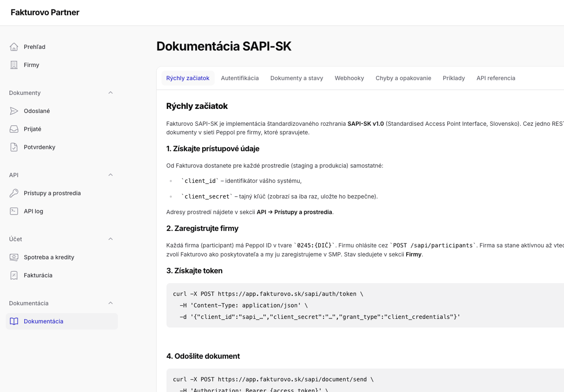
Task: Switch to the Webhooky tab
Action: (x=349, y=78)
